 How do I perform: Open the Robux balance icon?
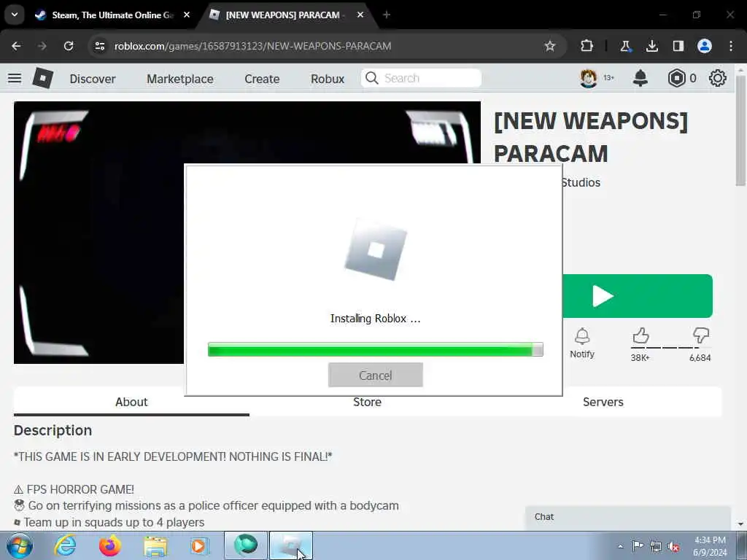tap(676, 78)
